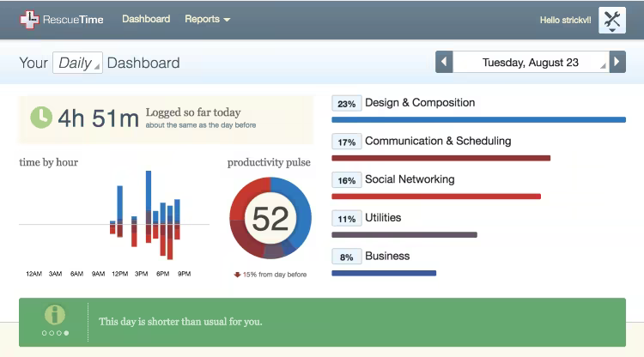Click the Communication & Scheduling progress bar

(x=440, y=158)
